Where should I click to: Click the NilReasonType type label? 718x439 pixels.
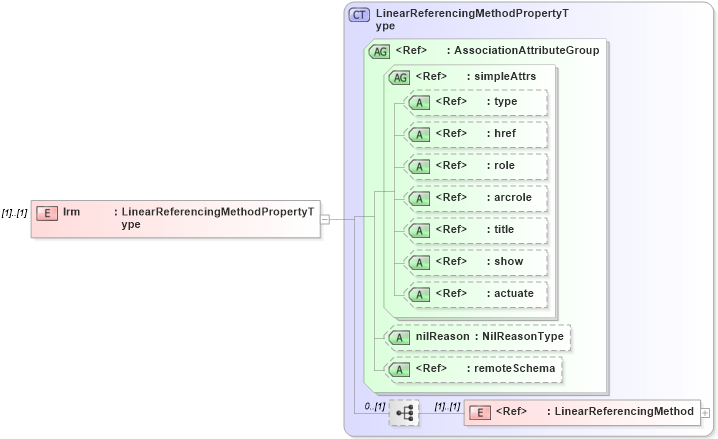click(x=523, y=336)
